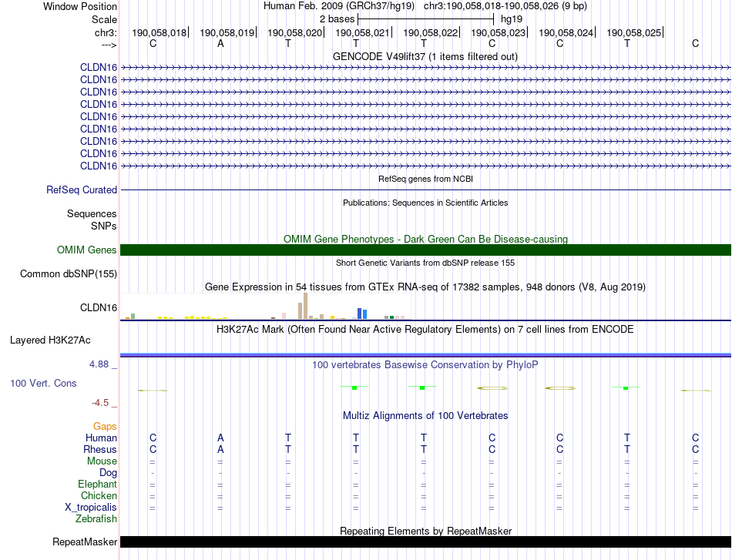This screenshot has height=560, width=732.
Task: Click the orange Gaps label
Action: pos(105,426)
